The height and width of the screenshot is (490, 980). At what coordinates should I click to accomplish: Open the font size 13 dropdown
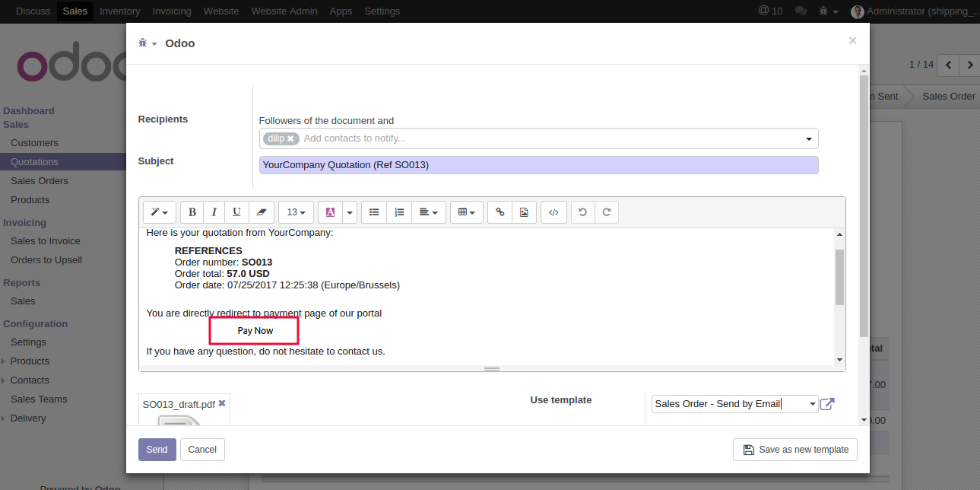(296, 212)
